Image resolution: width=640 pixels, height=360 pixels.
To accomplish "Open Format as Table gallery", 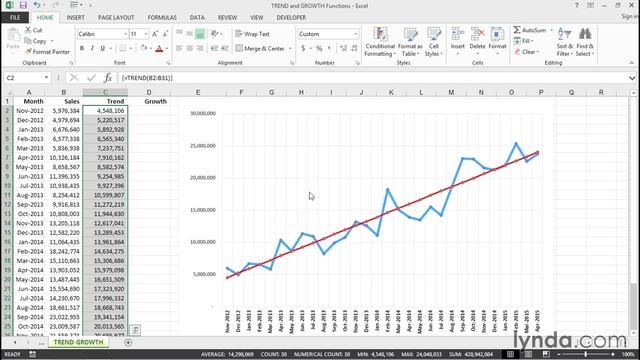I will coord(410,42).
